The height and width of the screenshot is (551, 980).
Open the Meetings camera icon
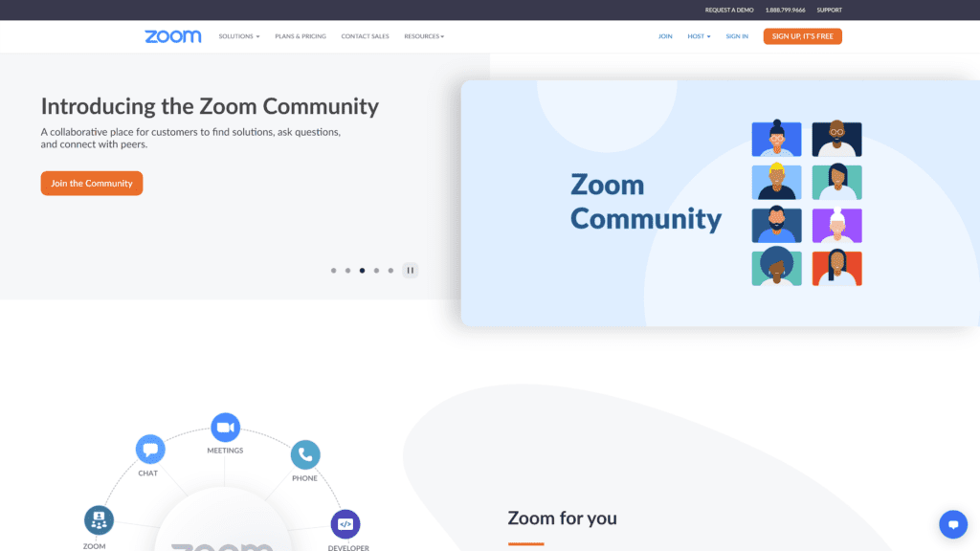click(225, 428)
